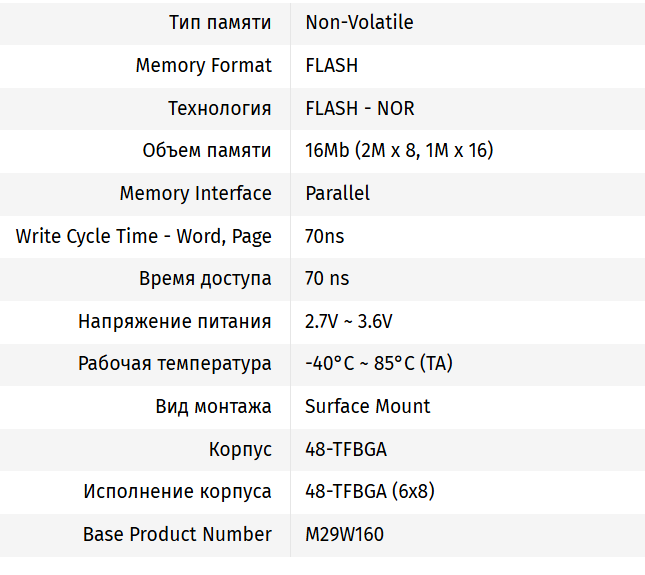The height and width of the screenshot is (575, 645).
Task: Click the "Memory Format" label
Action: [203, 66]
